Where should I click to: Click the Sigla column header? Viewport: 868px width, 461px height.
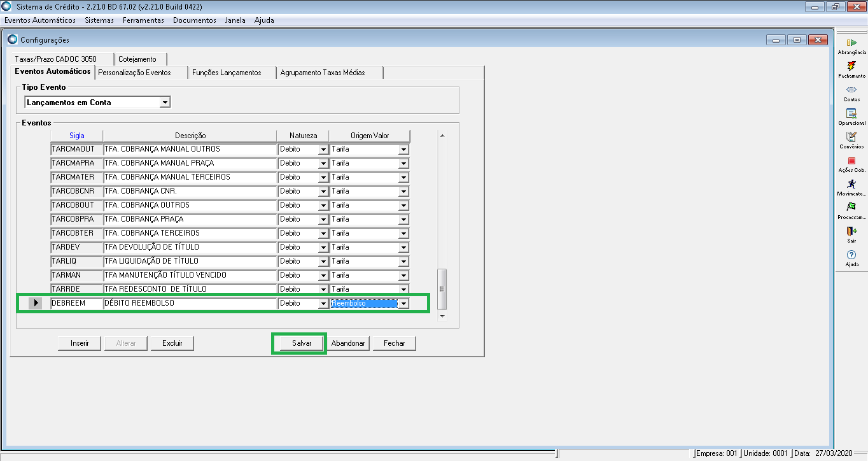click(x=76, y=136)
